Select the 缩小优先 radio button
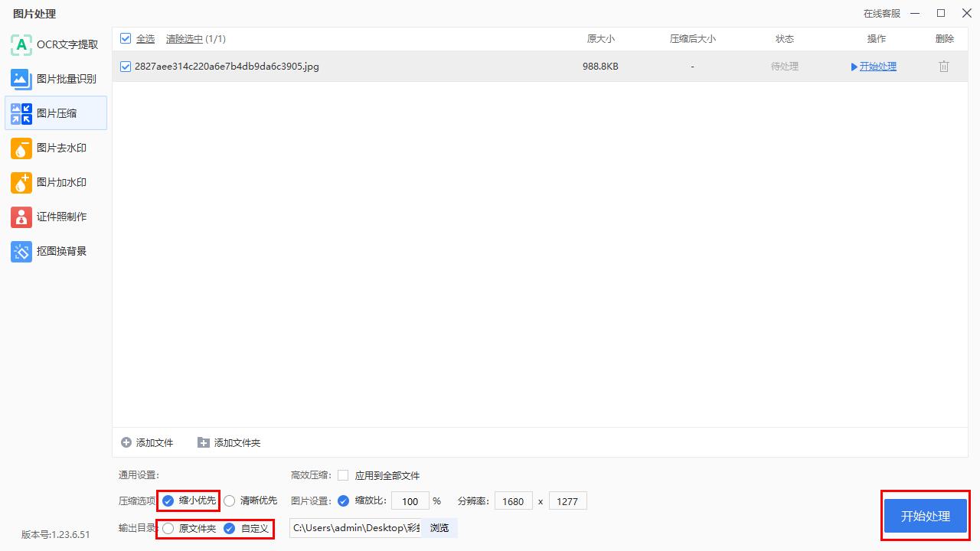Screen dimensions: 980x551 (x=168, y=500)
